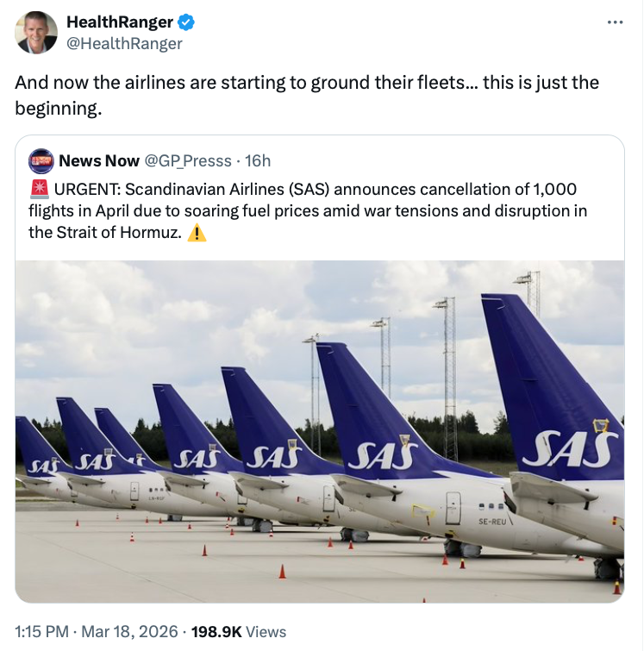Open the three-dot more options menu
The width and height of the screenshot is (644, 651).
(x=614, y=22)
